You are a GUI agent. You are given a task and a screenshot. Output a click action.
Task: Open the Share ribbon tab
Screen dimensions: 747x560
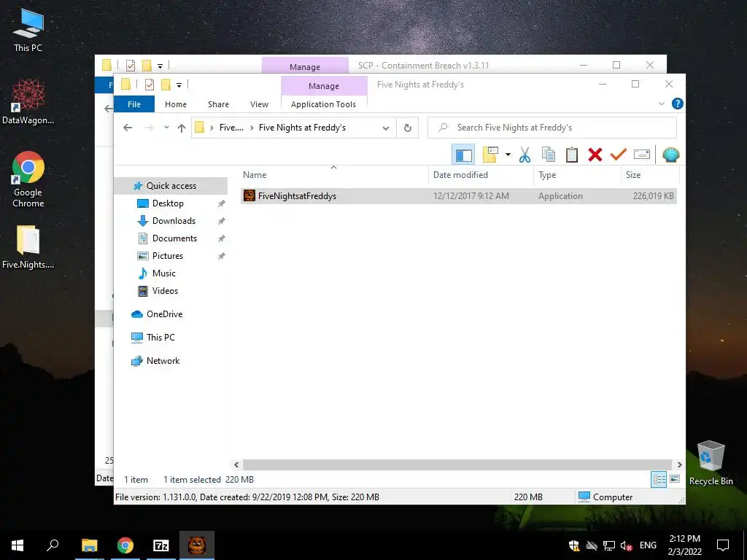coord(218,104)
